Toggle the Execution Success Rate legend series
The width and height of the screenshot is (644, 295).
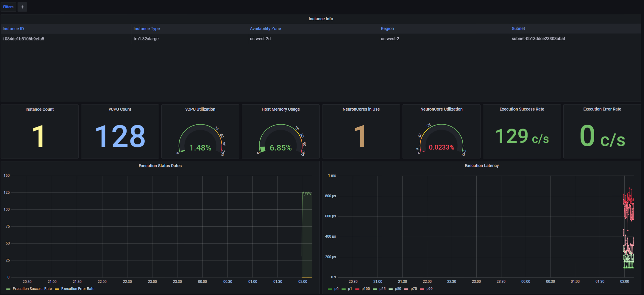[x=32, y=289]
